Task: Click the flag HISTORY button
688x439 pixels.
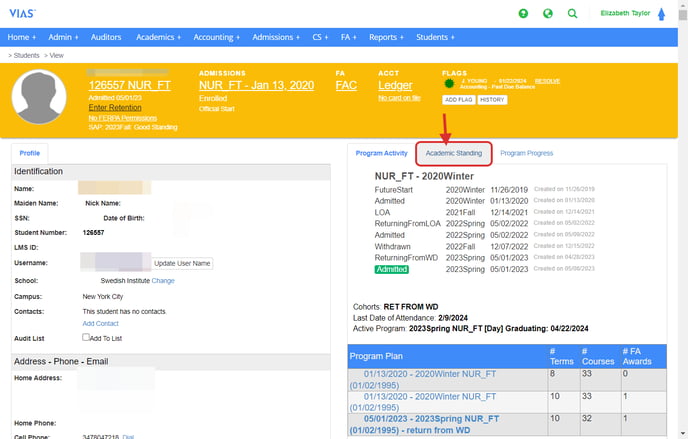Action: pyautogui.click(x=492, y=100)
